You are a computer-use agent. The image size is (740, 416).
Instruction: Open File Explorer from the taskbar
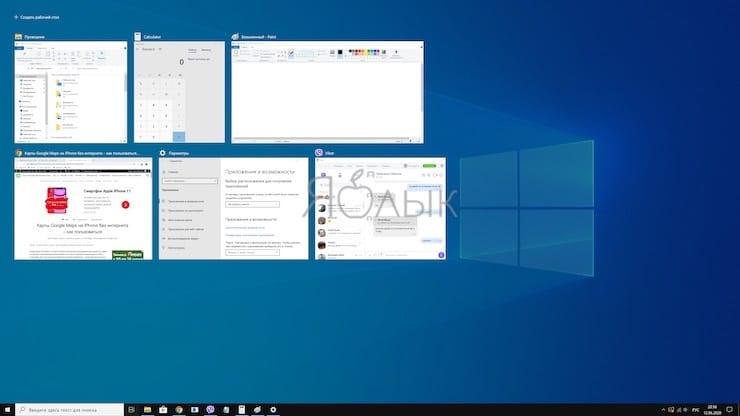click(x=147, y=409)
